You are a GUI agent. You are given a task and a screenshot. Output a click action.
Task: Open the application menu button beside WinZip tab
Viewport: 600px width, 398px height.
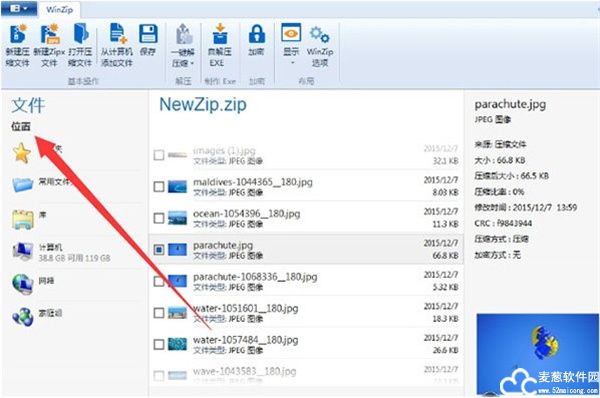(x=19, y=8)
